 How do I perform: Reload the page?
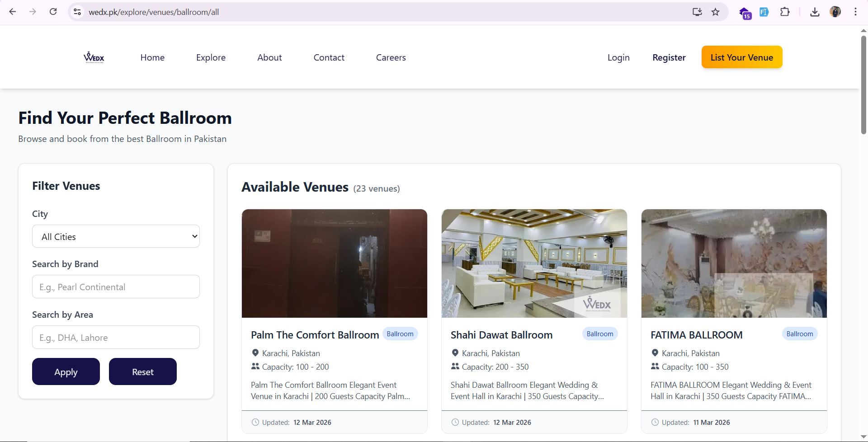pos(53,12)
